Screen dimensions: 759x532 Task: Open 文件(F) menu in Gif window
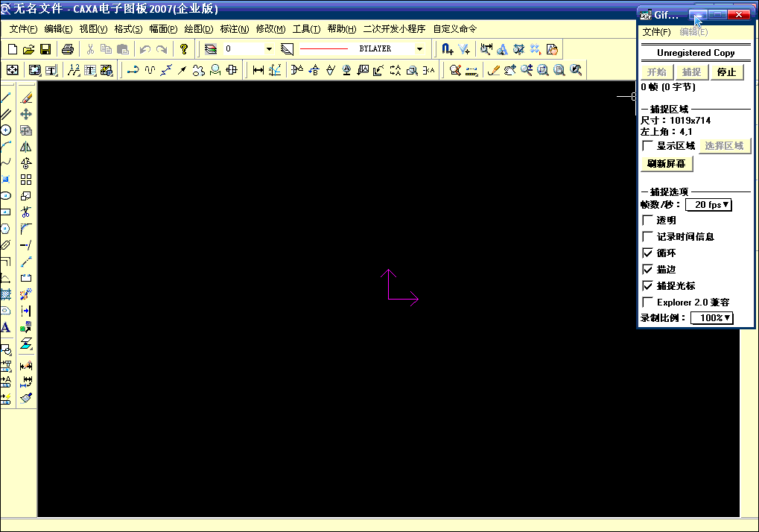(x=656, y=32)
